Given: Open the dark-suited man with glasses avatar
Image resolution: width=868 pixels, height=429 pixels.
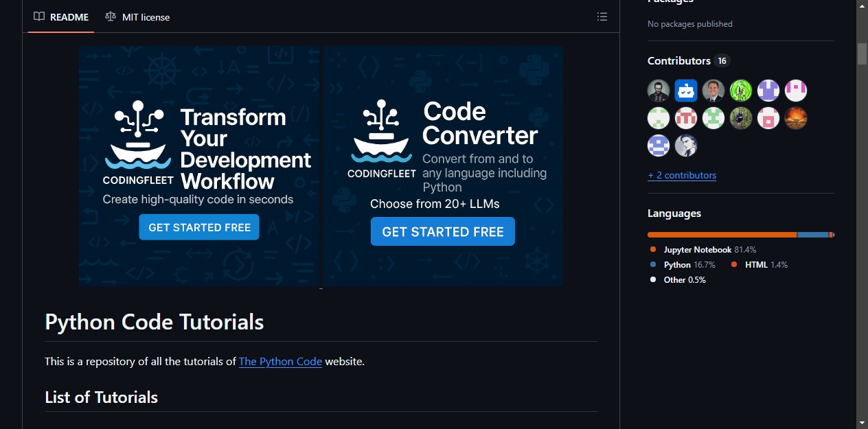Looking at the screenshot, I should tap(659, 91).
